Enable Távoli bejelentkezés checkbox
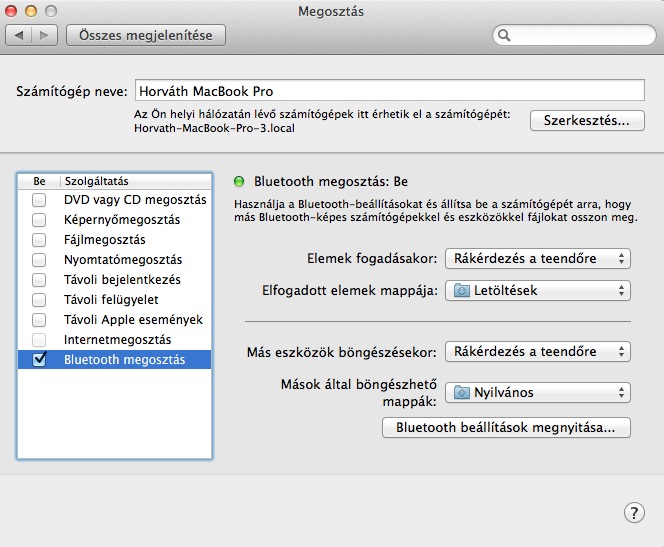664x547 pixels. pyautogui.click(x=39, y=279)
